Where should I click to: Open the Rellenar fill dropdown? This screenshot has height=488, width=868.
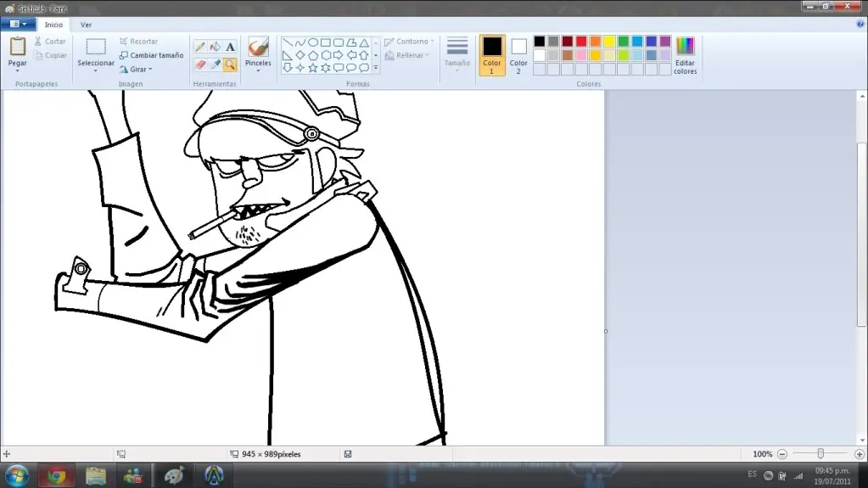pos(407,55)
